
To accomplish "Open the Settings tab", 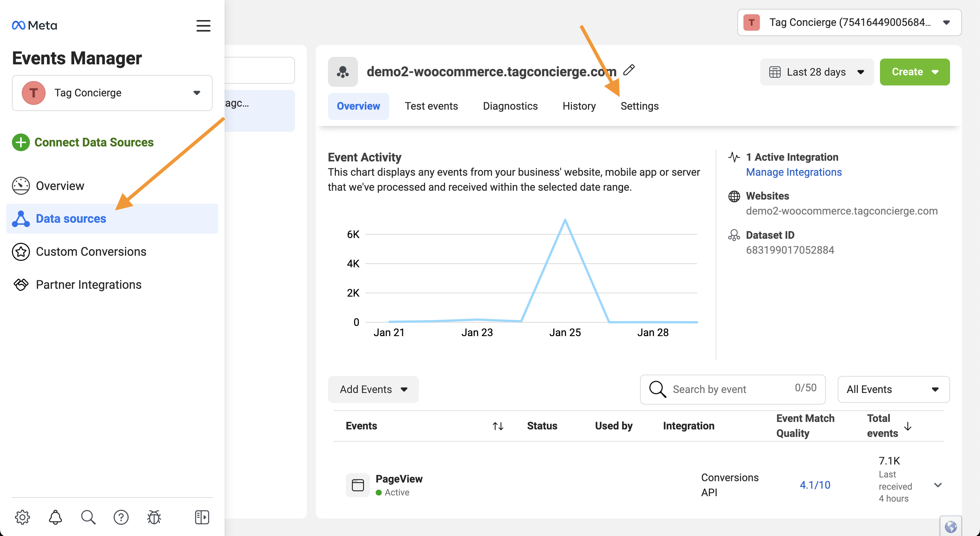I will tap(639, 106).
